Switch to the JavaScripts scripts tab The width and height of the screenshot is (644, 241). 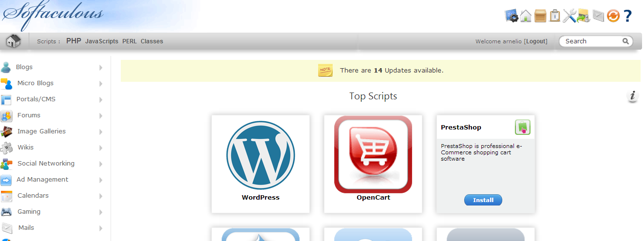[x=102, y=41]
